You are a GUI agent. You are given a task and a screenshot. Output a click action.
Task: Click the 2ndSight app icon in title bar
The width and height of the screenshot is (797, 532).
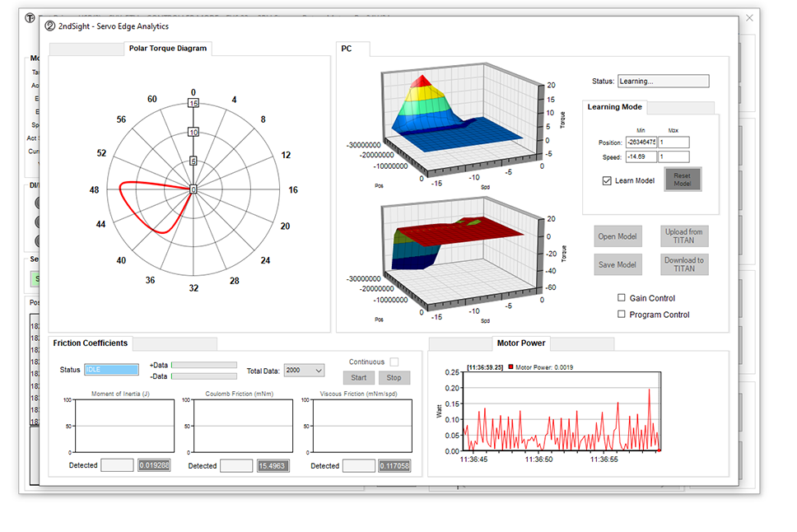pos(50,26)
